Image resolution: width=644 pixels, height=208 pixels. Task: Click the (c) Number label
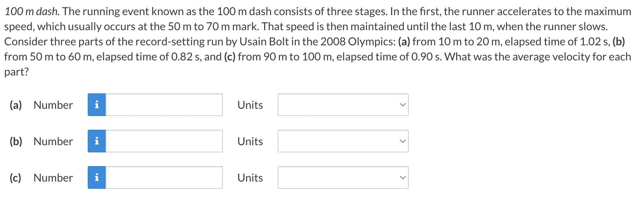point(41,178)
